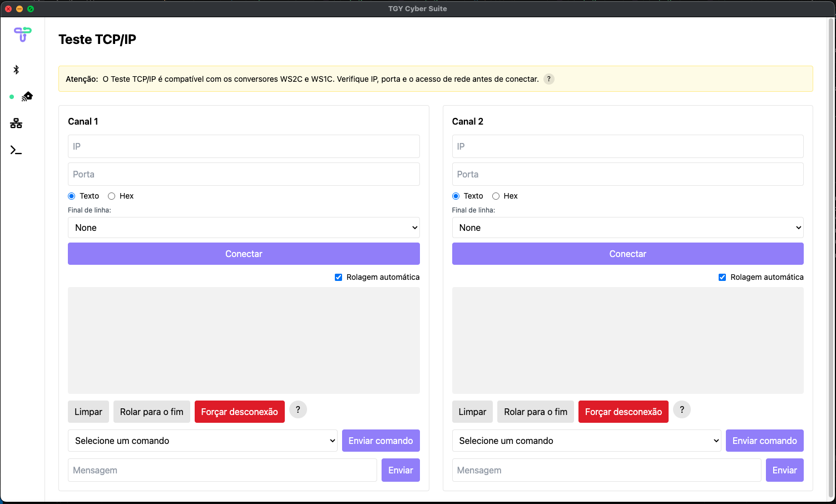Screen dimensions: 836x504
Task: Click Canal 1 help question mark icon
Action: point(298,410)
